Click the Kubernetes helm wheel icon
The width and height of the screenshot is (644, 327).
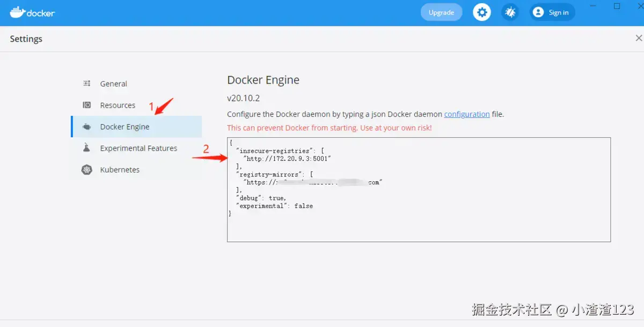87,170
